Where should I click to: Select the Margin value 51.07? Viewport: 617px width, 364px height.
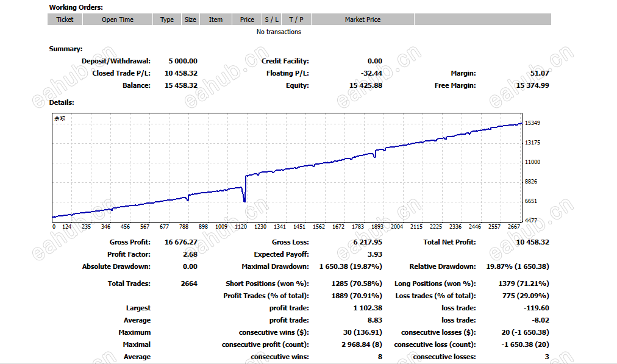click(x=540, y=73)
